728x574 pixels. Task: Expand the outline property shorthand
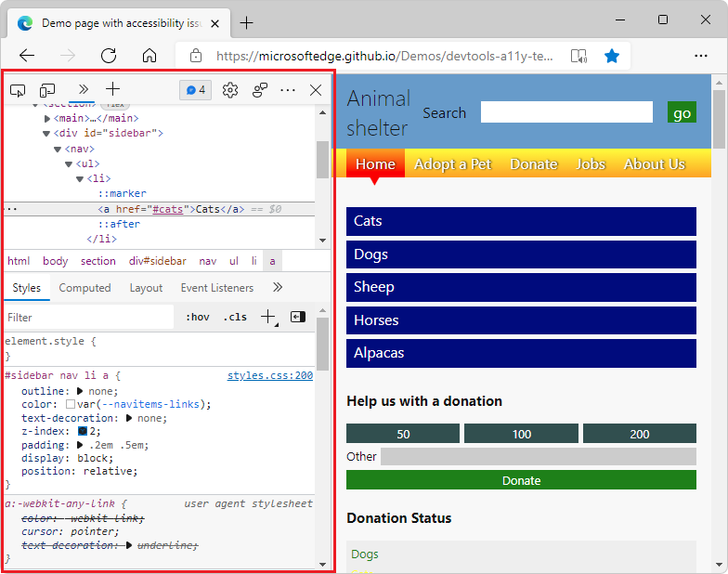coord(80,391)
